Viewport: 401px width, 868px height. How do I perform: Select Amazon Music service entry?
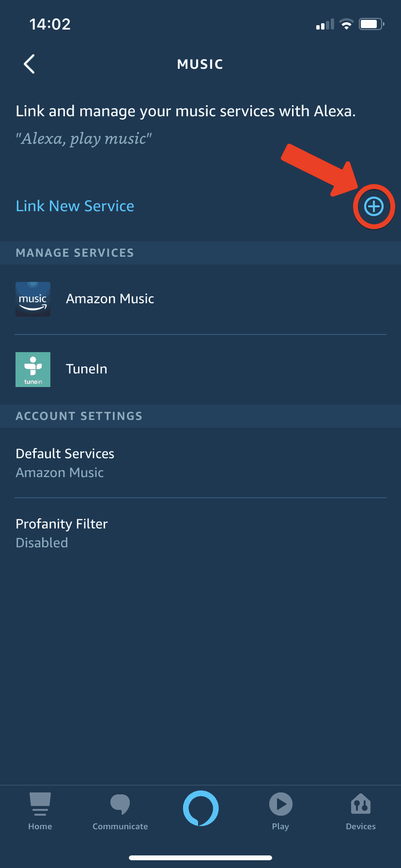pyautogui.click(x=110, y=299)
